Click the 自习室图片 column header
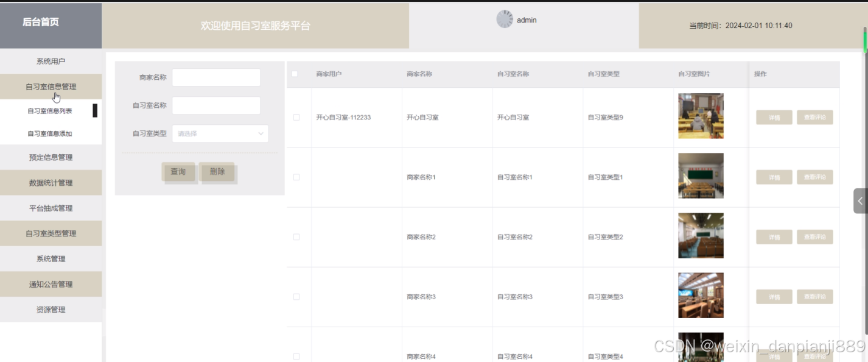868x362 pixels. pos(694,74)
